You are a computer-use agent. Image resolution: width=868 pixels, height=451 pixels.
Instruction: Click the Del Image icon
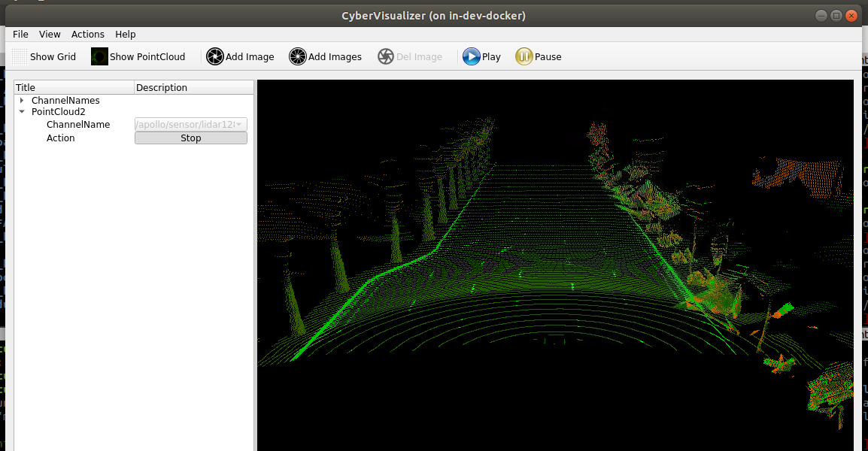386,56
